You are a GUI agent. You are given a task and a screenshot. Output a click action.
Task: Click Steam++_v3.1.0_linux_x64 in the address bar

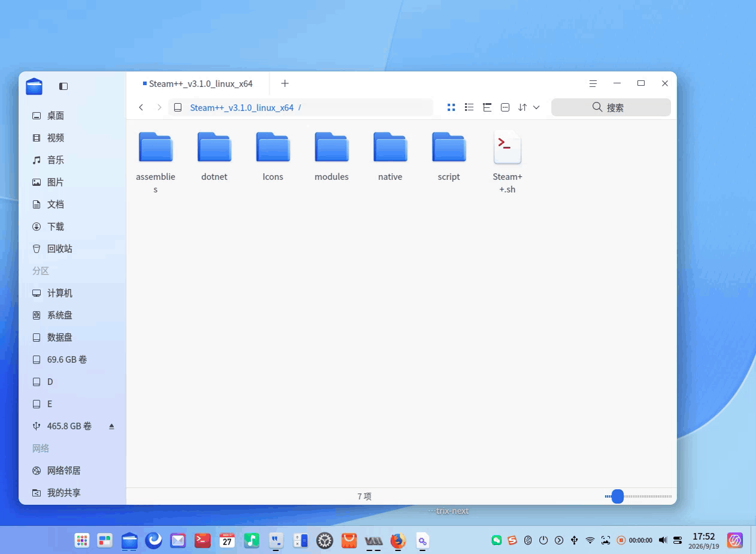click(242, 108)
